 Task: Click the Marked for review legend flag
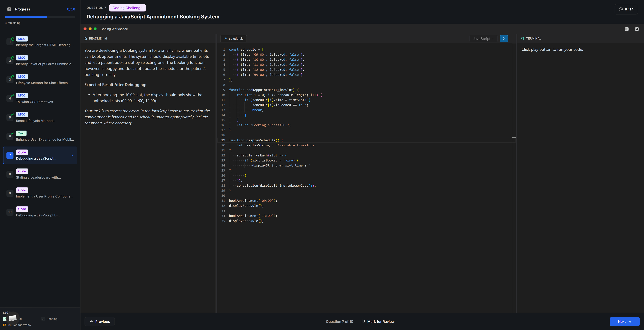tap(5, 325)
